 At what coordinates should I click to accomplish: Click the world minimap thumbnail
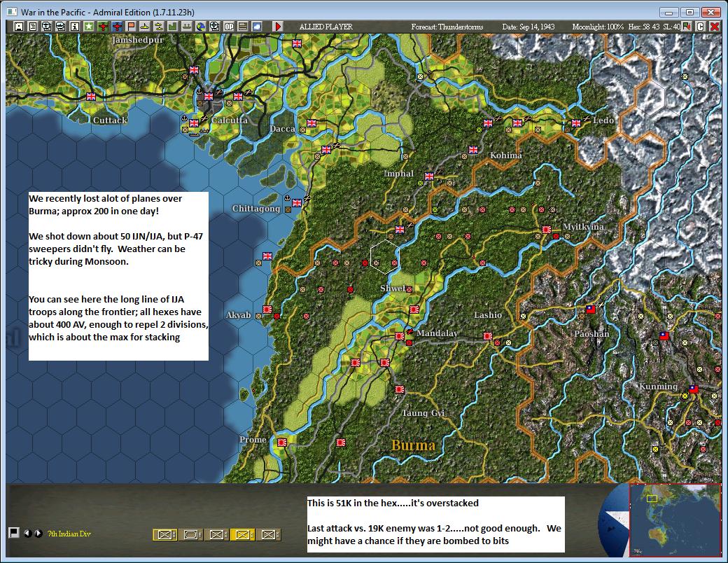tap(675, 520)
